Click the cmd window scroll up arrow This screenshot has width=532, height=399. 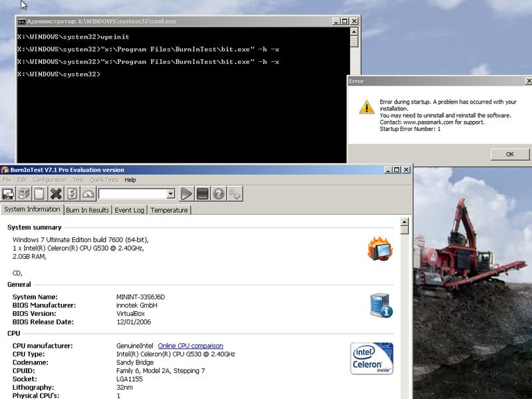pos(354,32)
